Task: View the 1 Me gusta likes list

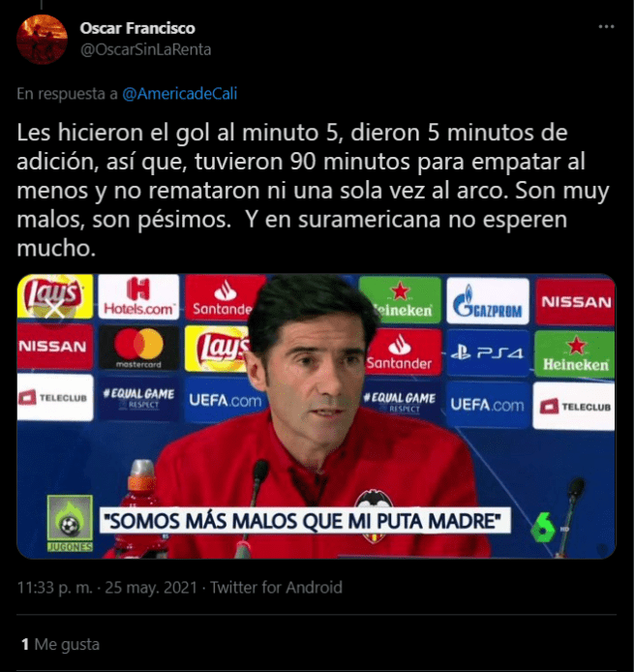Action: coord(60,644)
